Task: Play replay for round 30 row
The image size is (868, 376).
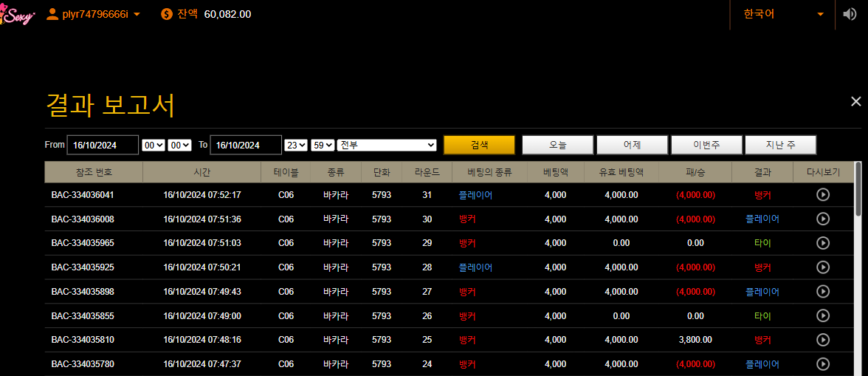Action: pyautogui.click(x=823, y=219)
